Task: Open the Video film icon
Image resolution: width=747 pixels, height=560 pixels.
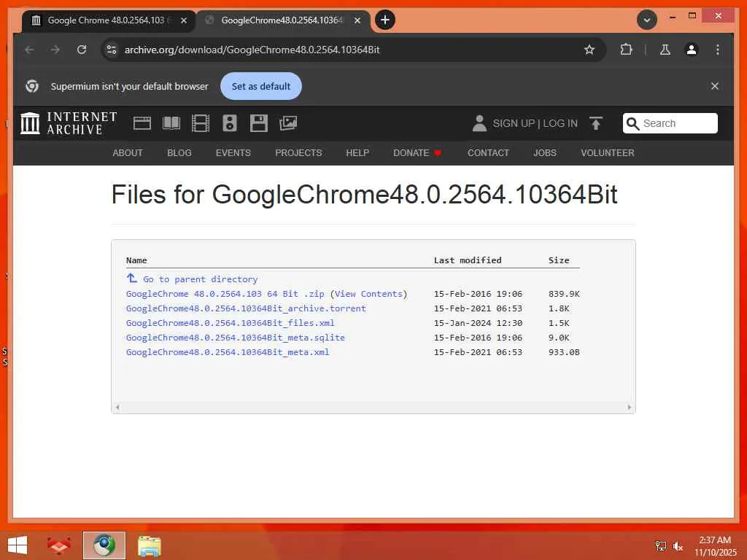Action: click(x=201, y=123)
